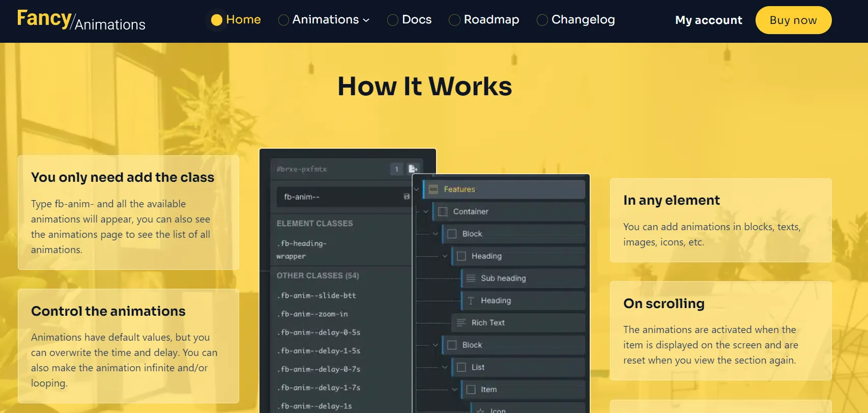
Task: Click the save icon in class field
Action: tap(407, 197)
